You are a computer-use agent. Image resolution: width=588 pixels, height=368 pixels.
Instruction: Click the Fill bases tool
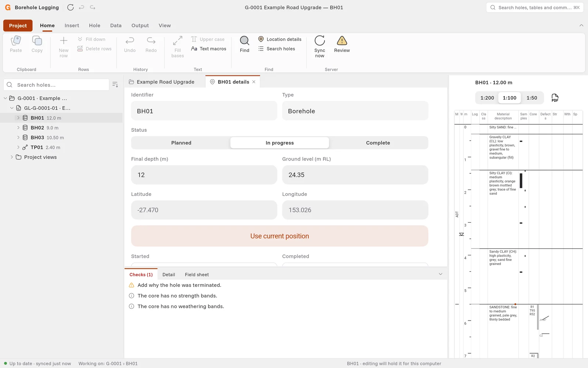click(178, 47)
